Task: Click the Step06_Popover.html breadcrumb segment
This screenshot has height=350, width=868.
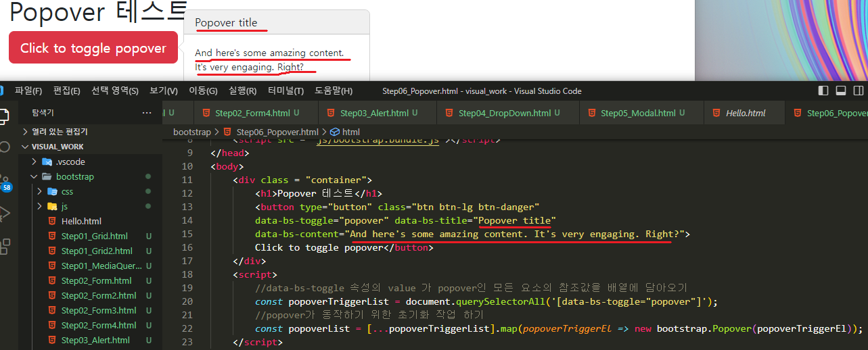Action: [277, 132]
